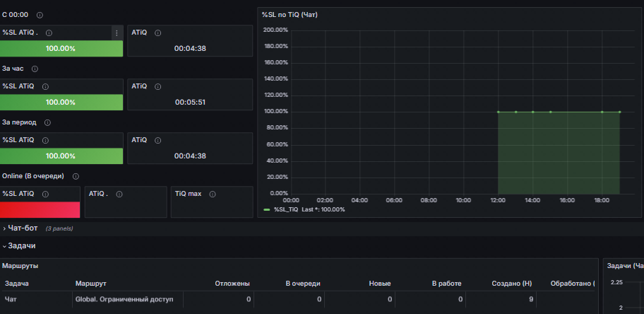Sort table by В очереди column header
Image resolution: width=644 pixels, height=314 pixels.
click(303, 284)
